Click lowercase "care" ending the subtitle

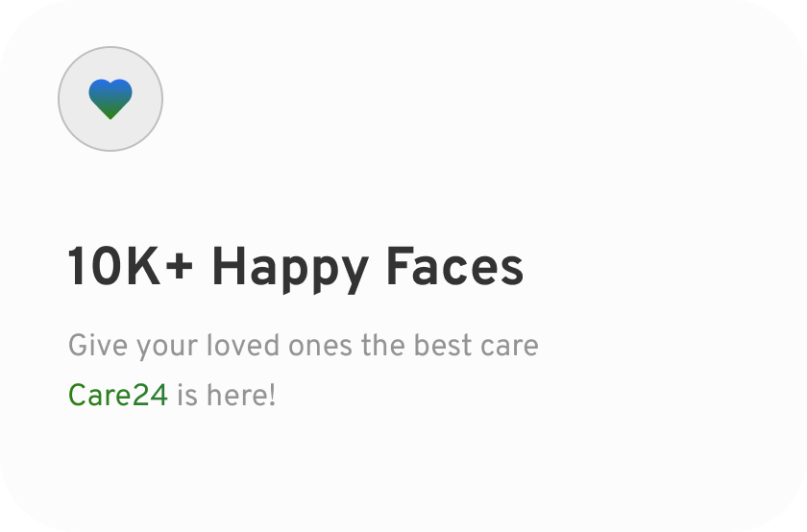(x=509, y=348)
